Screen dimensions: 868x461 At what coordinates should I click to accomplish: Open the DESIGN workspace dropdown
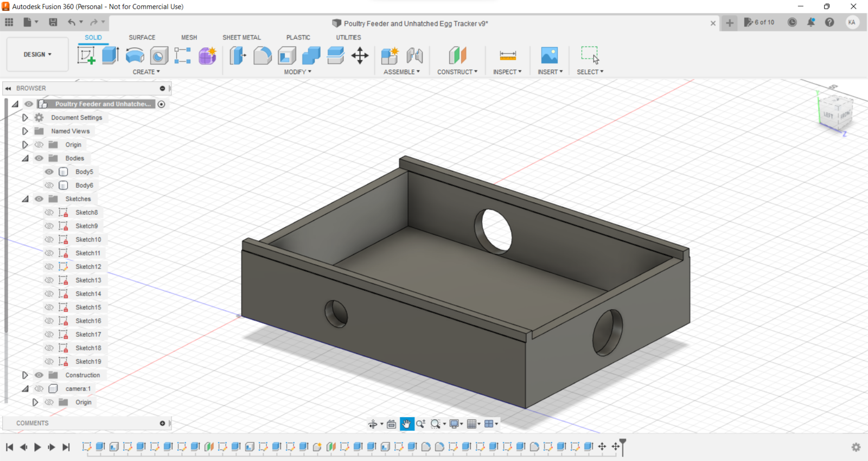pos(37,55)
